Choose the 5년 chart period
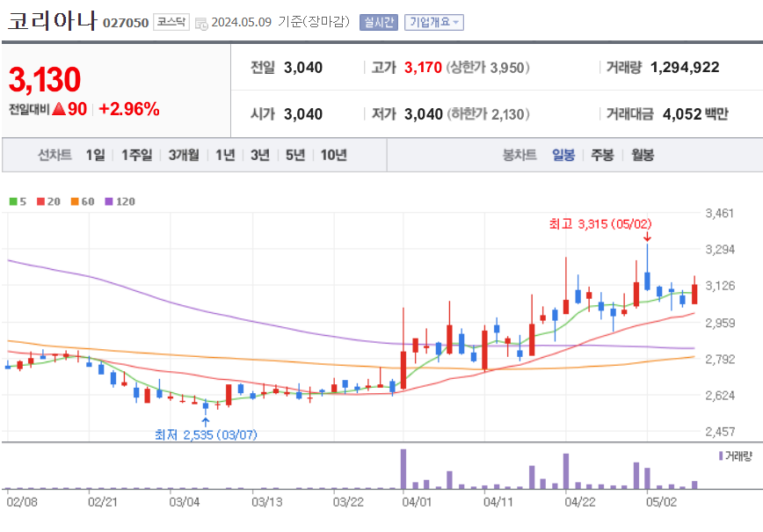 (x=295, y=156)
